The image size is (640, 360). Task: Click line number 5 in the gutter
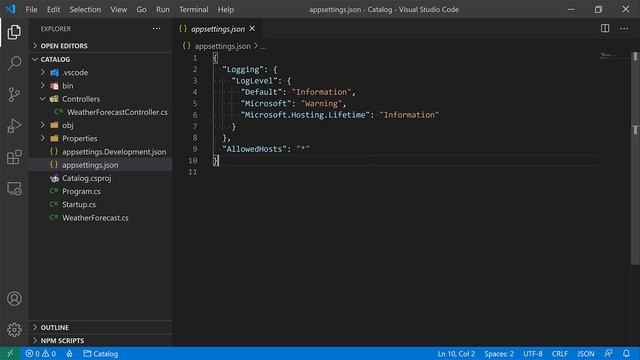[195, 104]
